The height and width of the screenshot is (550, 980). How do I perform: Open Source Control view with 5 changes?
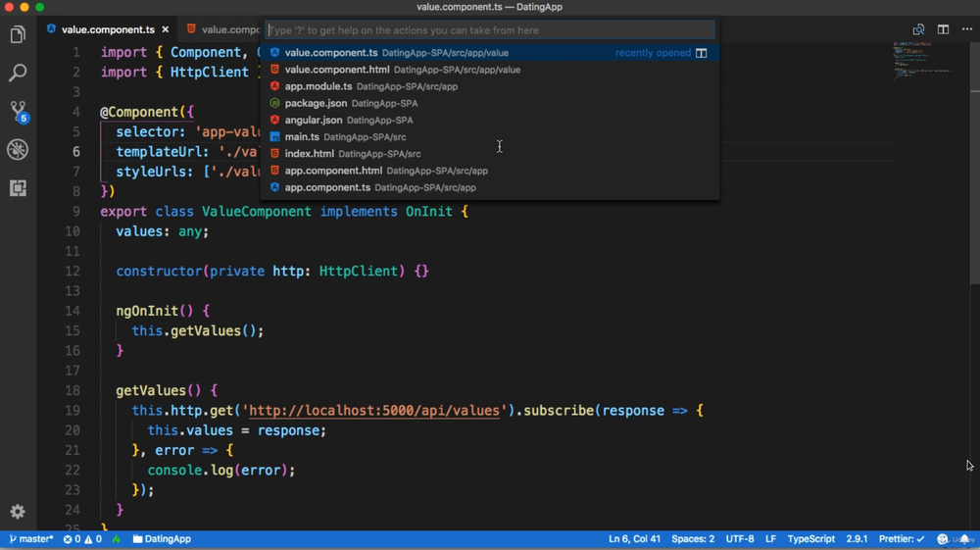pos(18,111)
